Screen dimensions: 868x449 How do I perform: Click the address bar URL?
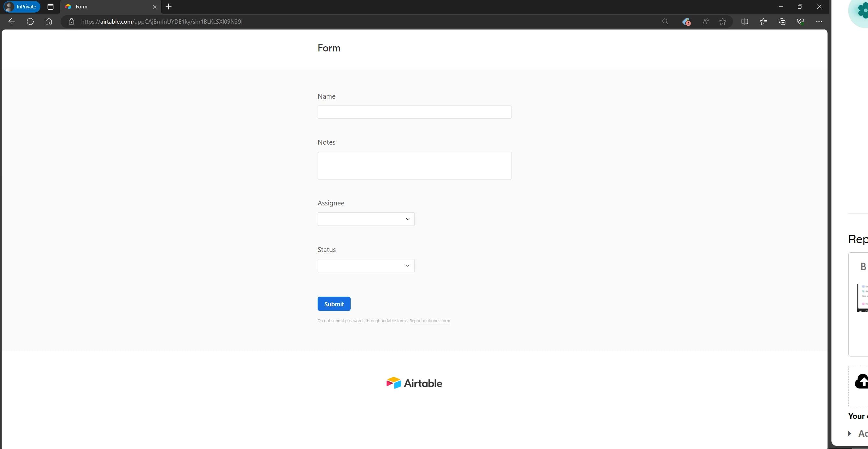(162, 22)
